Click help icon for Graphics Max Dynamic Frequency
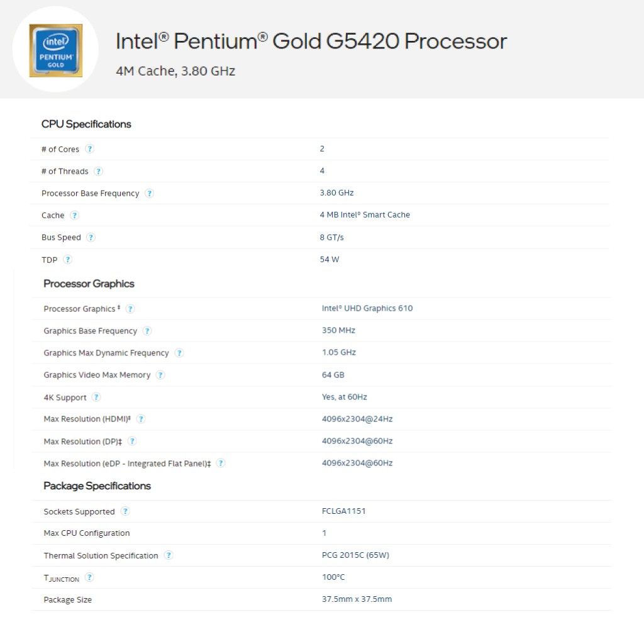The height and width of the screenshot is (644, 644). point(179,353)
